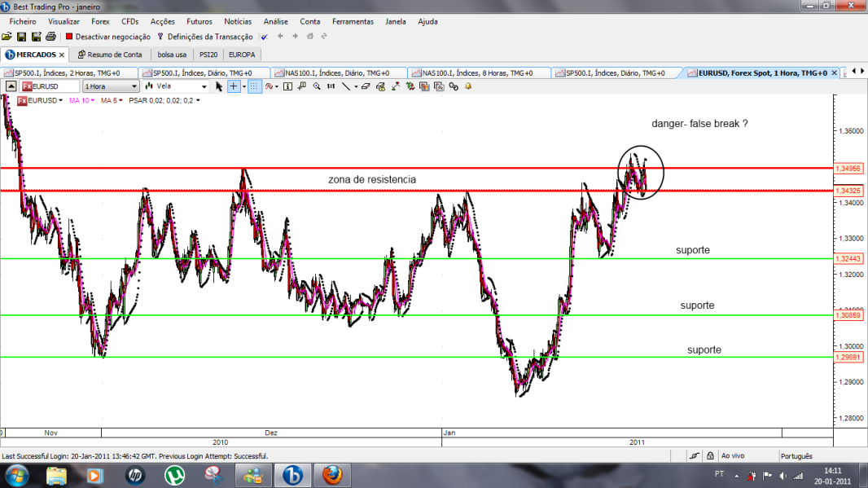Image resolution: width=868 pixels, height=488 pixels.
Task: Open the Vela chart type dropdown
Action: pyautogui.click(x=176, y=86)
